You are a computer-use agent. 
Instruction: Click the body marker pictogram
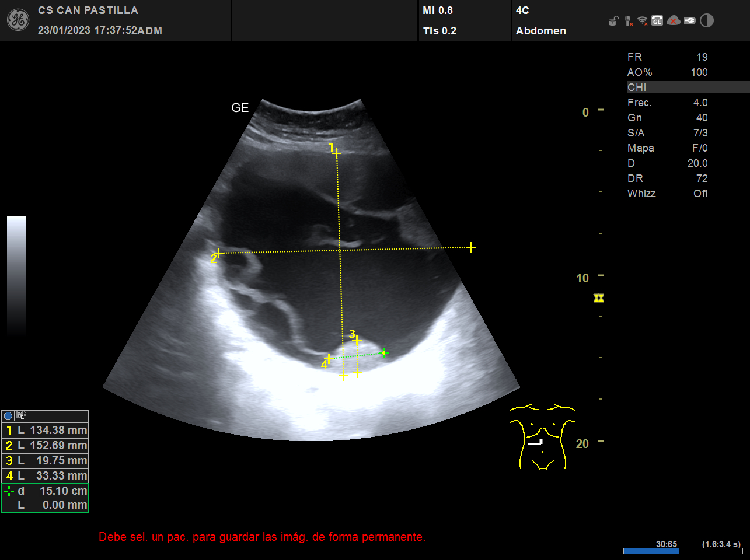pos(542,436)
